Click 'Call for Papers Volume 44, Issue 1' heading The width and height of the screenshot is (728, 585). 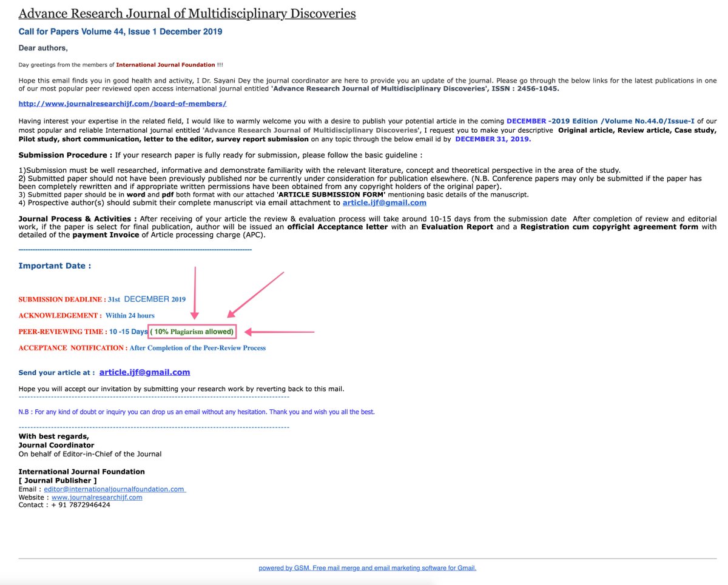(121, 32)
